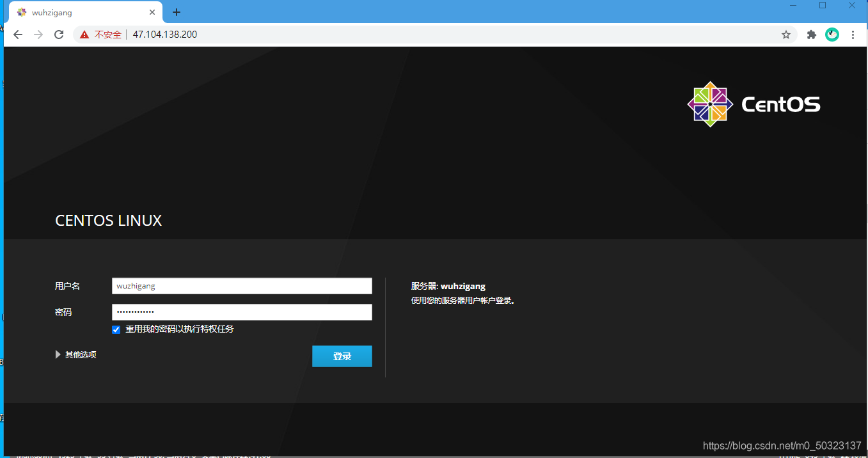Expand 其他选项 disclosure triangle
The image size is (868, 458).
58,354
